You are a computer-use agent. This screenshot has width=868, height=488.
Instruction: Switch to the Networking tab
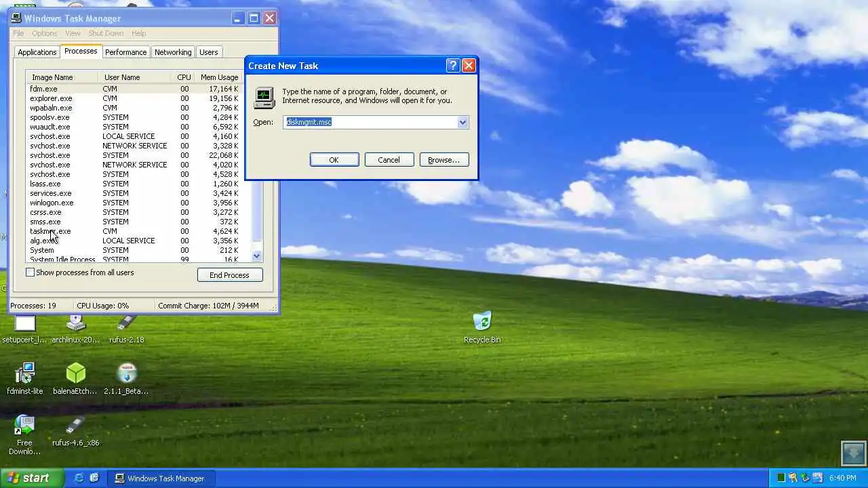coord(173,52)
